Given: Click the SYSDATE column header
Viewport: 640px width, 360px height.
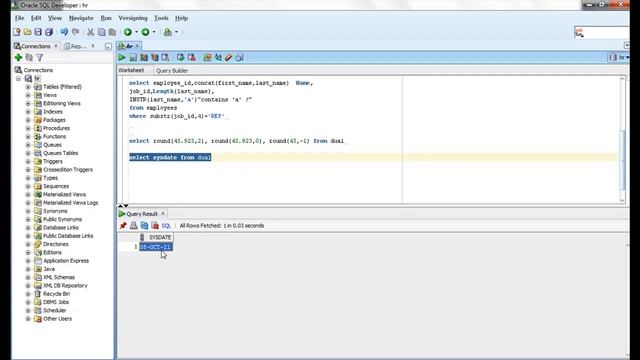Looking at the screenshot, I should [156, 237].
